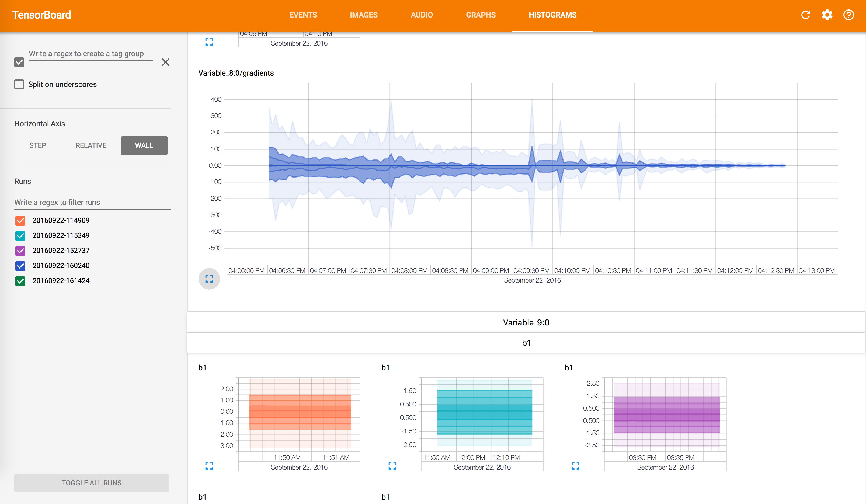
Task: Open the help question mark icon
Action: click(x=848, y=15)
